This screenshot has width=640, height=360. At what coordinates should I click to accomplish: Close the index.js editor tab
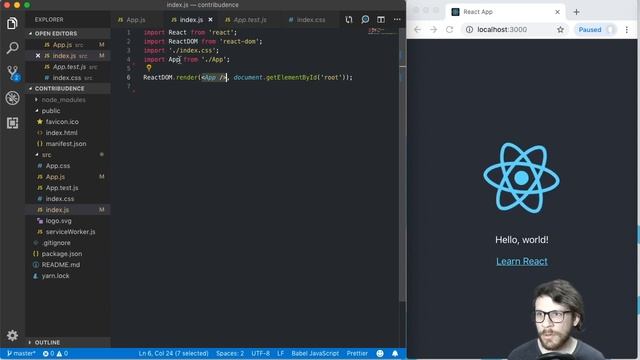point(211,20)
